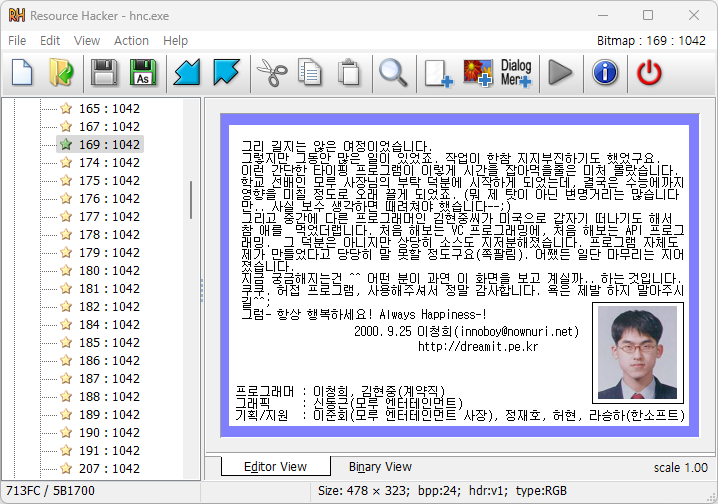Select tree item 177 : 1042
This screenshot has width=718, height=504.
[x=109, y=217]
